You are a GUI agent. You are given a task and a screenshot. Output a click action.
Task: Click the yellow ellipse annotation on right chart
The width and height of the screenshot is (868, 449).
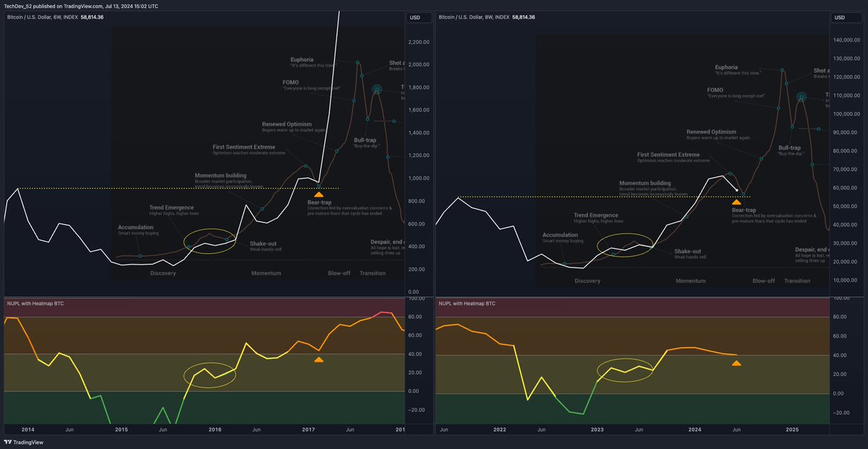click(x=626, y=247)
